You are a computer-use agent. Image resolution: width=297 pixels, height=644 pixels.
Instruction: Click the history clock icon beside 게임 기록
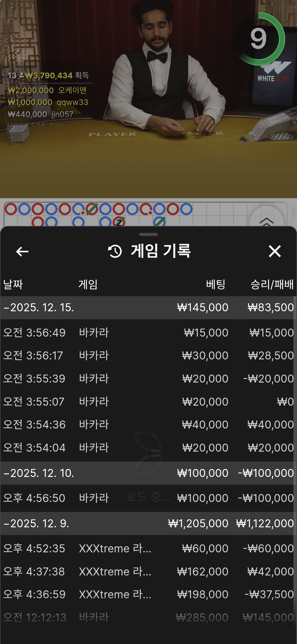click(x=115, y=251)
